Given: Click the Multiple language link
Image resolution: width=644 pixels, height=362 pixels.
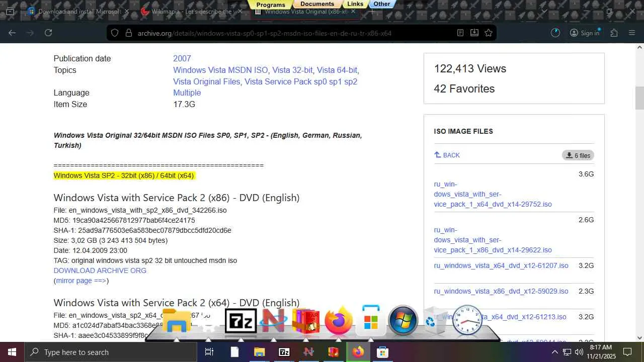Looking at the screenshot, I should tap(187, 93).
